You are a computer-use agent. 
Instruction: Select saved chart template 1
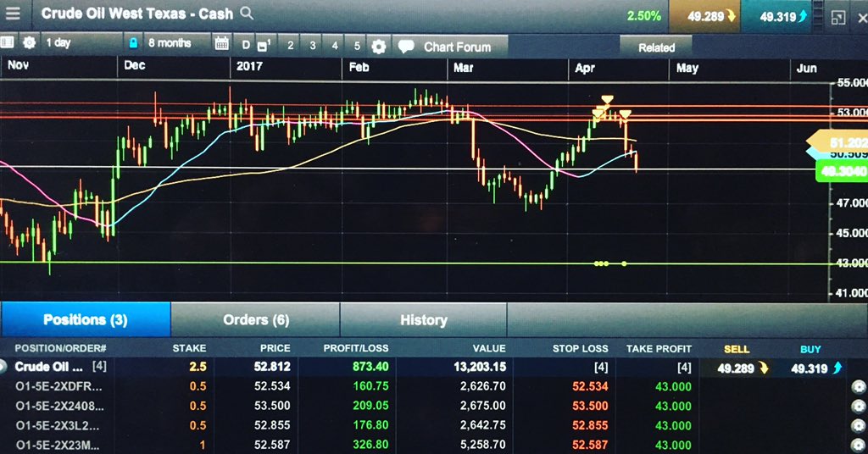coord(264,46)
